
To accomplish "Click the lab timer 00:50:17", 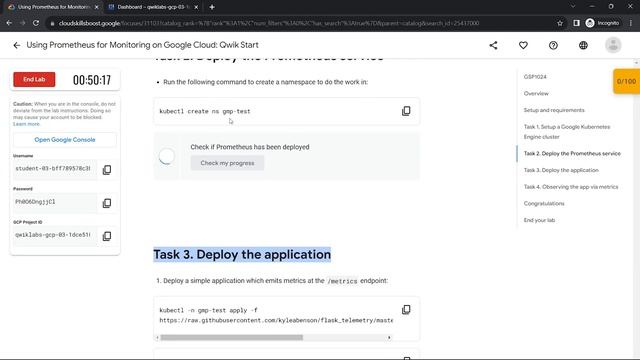I will tap(92, 80).
